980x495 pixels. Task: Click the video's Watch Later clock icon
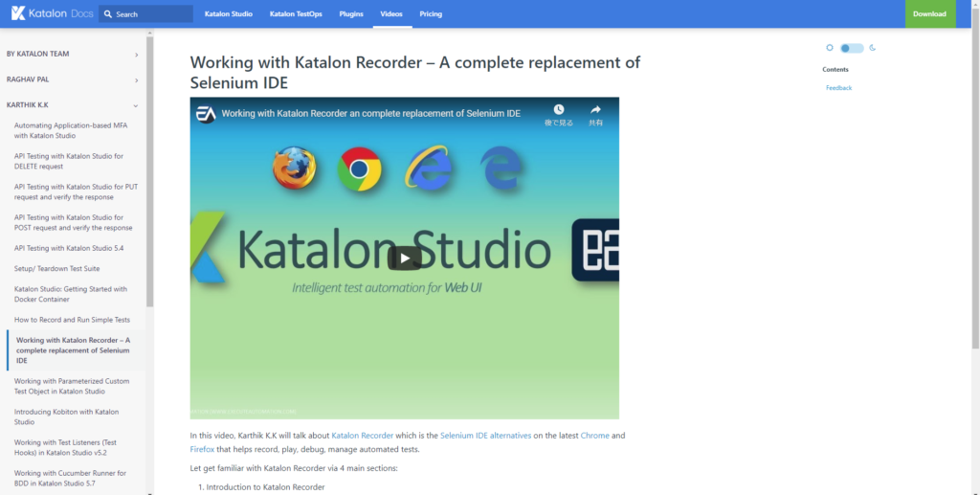558,110
